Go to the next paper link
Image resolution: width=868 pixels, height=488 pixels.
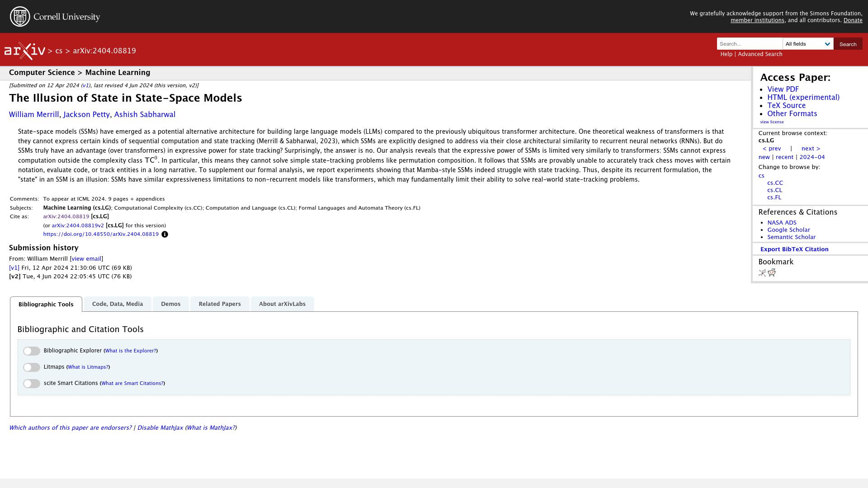(811, 149)
